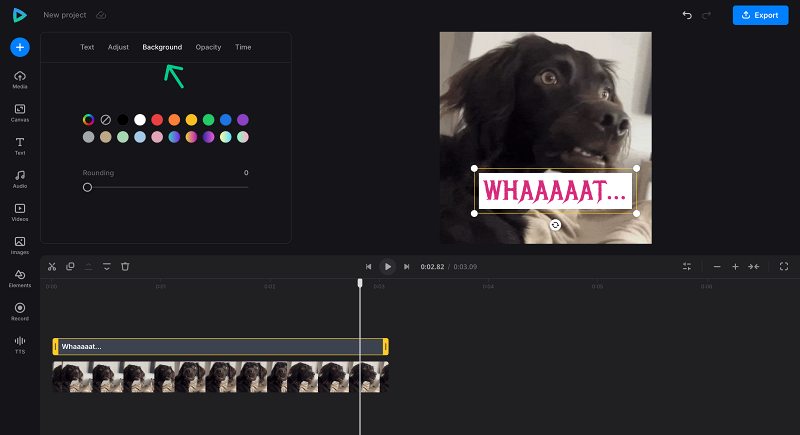Move selected layer up one track
The height and width of the screenshot is (435, 800).
click(x=88, y=267)
